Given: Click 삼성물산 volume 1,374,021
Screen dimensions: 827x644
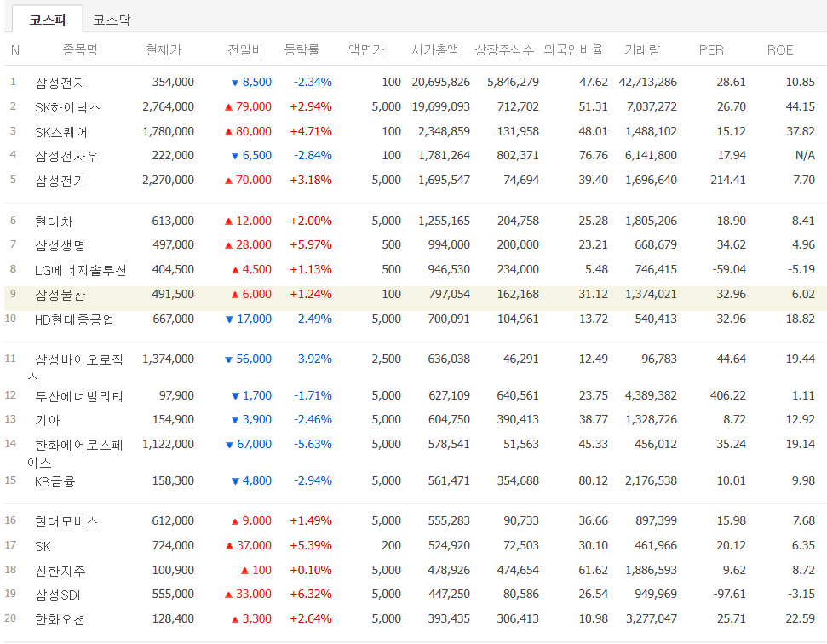Looking at the screenshot, I should pos(651,294).
